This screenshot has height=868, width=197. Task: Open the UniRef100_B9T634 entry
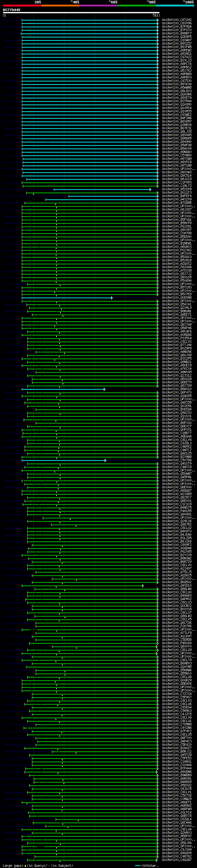(176, 84)
